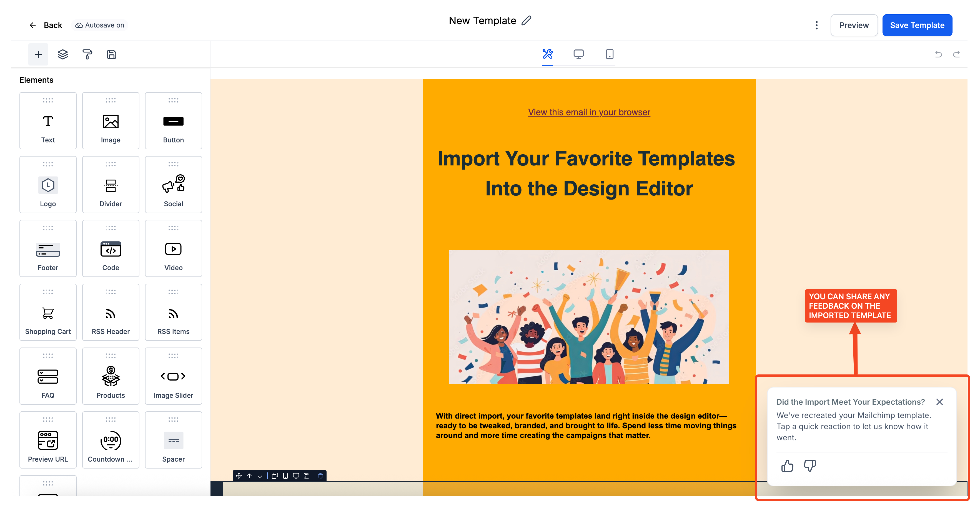This screenshot has width=980, height=511.
Task: Click View this email in your browser
Action: pos(589,112)
